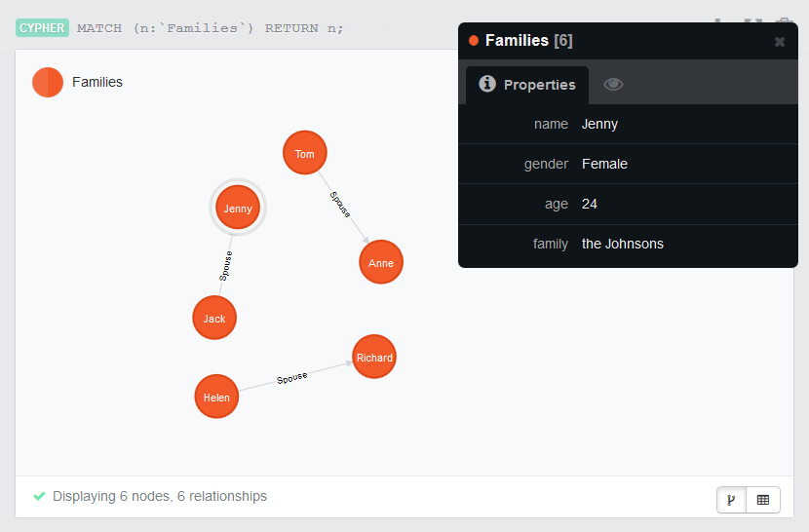809x532 pixels.
Task: Click the orange dot in panel header
Action: coord(474,41)
